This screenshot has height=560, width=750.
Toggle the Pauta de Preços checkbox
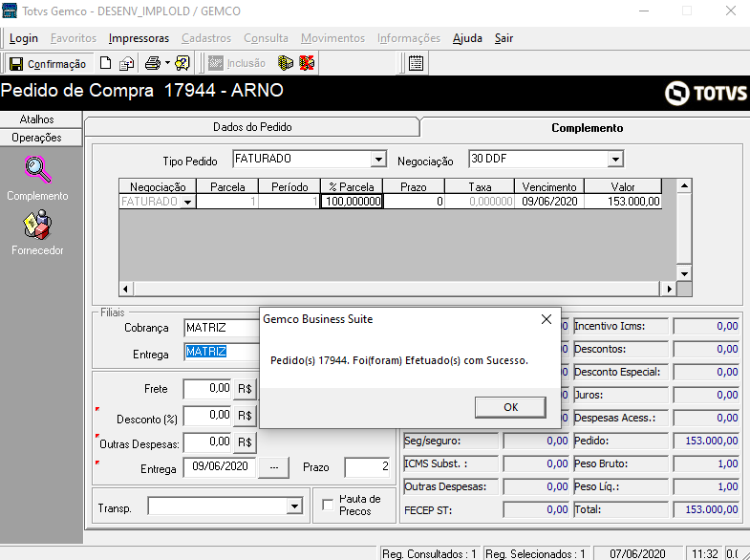328,505
